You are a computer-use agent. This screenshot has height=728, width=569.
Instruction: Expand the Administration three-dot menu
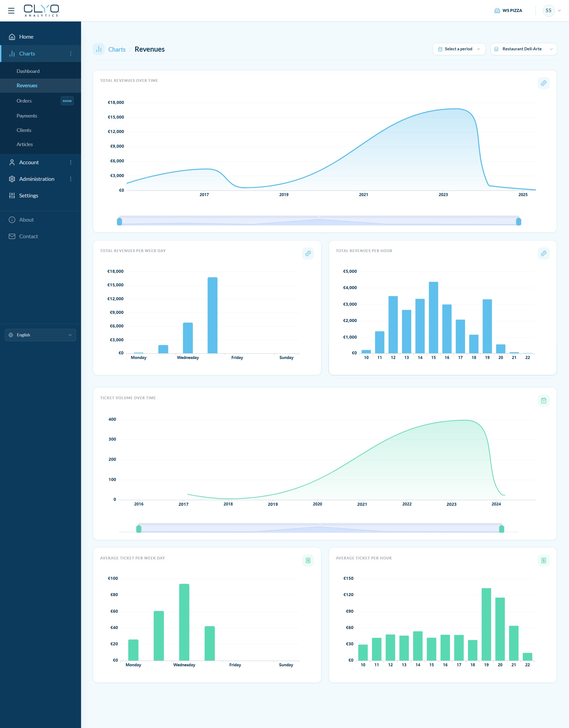pos(71,179)
